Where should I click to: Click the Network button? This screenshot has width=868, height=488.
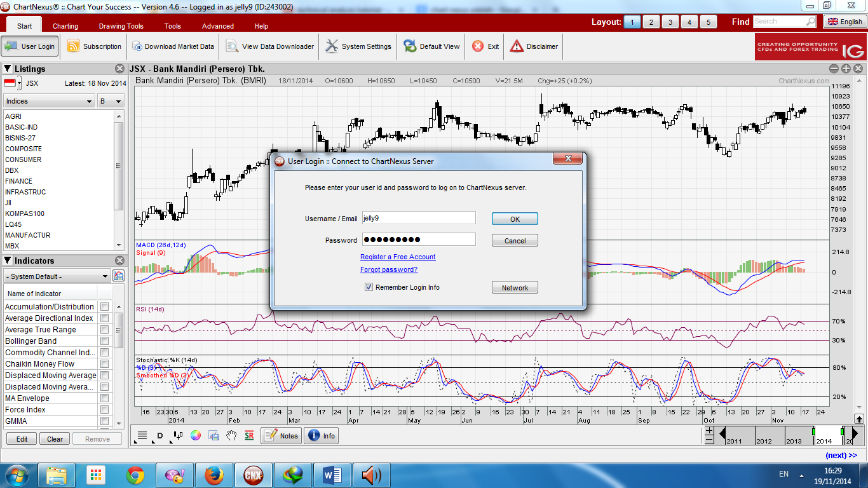(x=515, y=288)
